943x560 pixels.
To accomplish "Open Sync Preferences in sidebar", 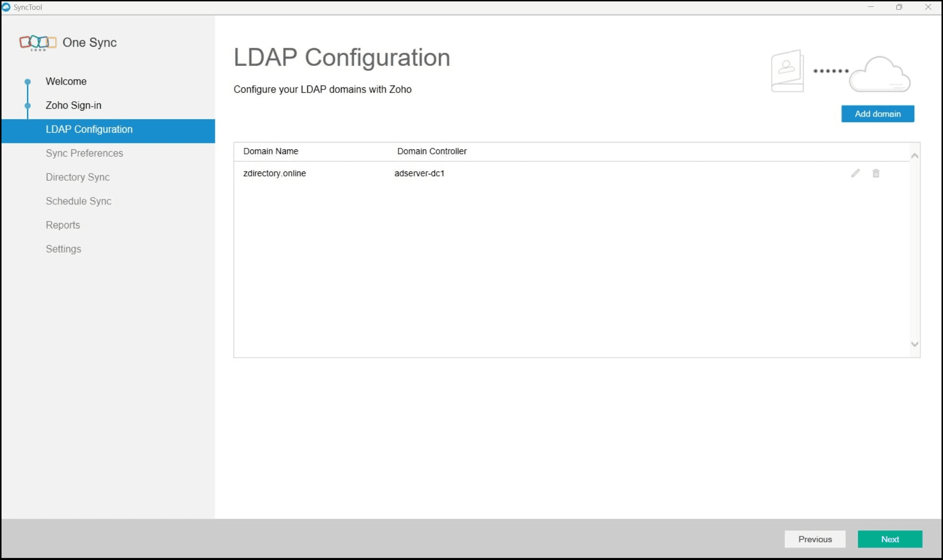I will click(x=84, y=153).
